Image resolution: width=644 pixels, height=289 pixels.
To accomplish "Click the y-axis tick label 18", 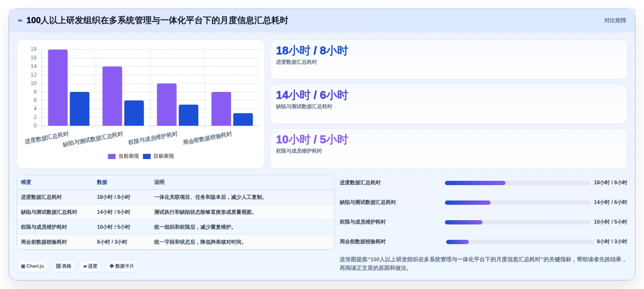I will point(34,49).
